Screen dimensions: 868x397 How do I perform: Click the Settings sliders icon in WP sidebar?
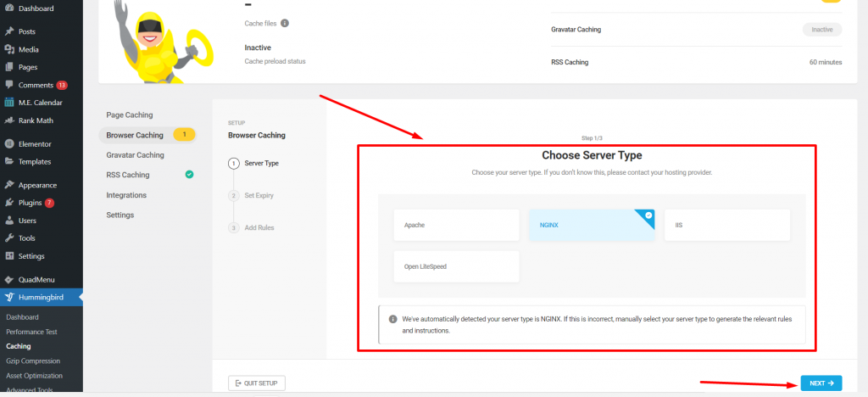pos(9,256)
